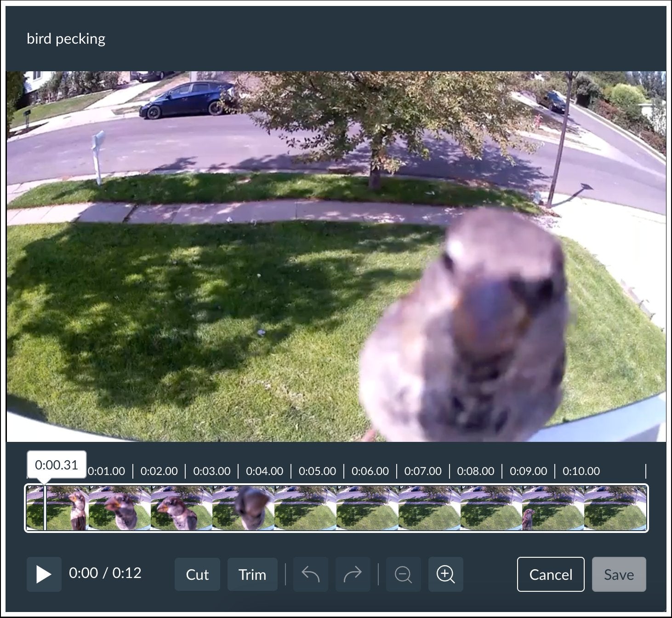Click the 0:01.00 mark on the ruler
Image resolution: width=672 pixels, height=618 pixels.
(107, 471)
